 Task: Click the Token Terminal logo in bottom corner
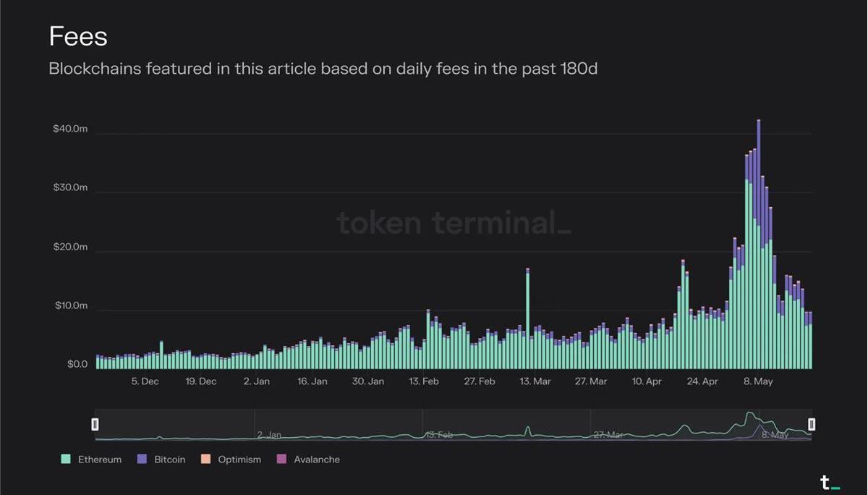(x=829, y=483)
